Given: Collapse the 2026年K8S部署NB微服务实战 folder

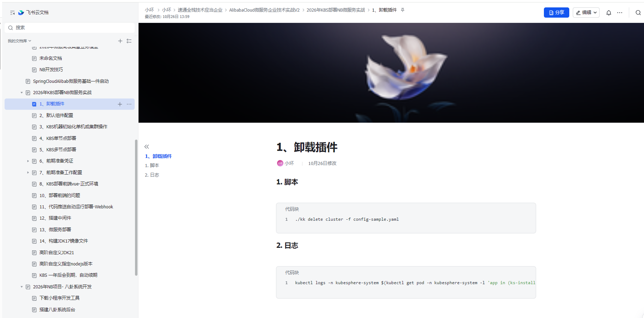Looking at the screenshot, I should point(22,93).
